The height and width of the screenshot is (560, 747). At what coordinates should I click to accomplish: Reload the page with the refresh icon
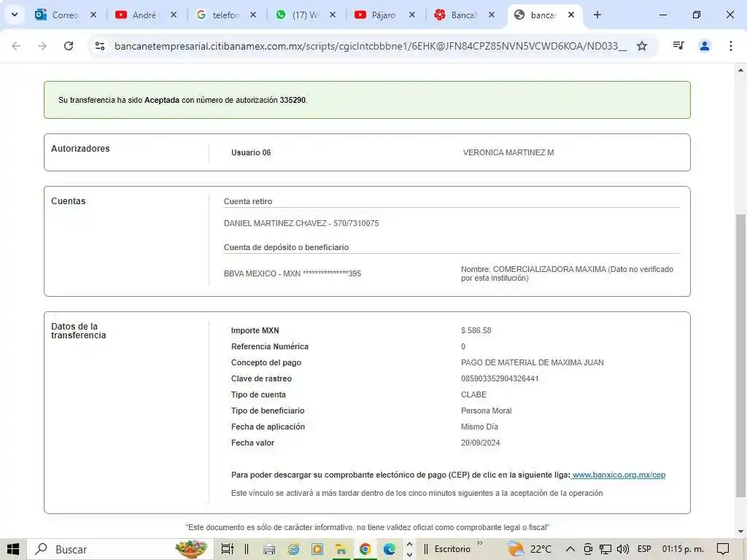69,46
